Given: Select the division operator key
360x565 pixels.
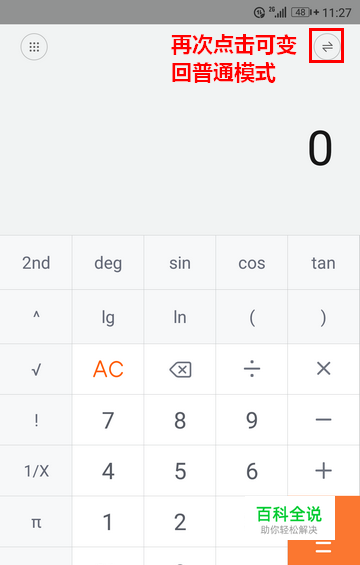Looking at the screenshot, I should click(252, 369).
